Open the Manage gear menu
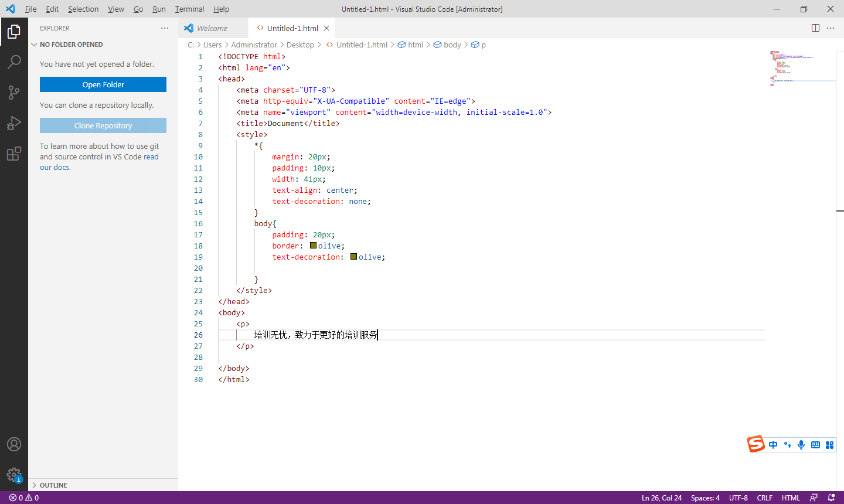 [14, 475]
